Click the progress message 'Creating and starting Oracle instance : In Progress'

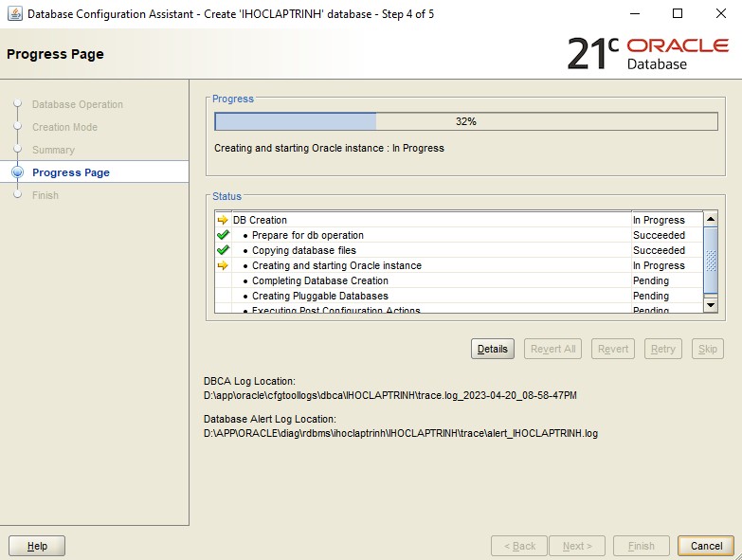329,148
